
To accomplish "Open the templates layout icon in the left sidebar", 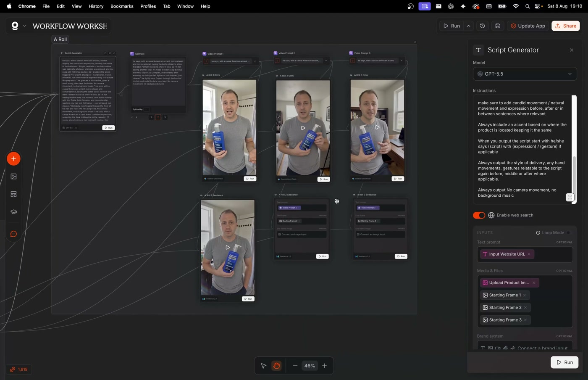I will [x=13, y=194].
